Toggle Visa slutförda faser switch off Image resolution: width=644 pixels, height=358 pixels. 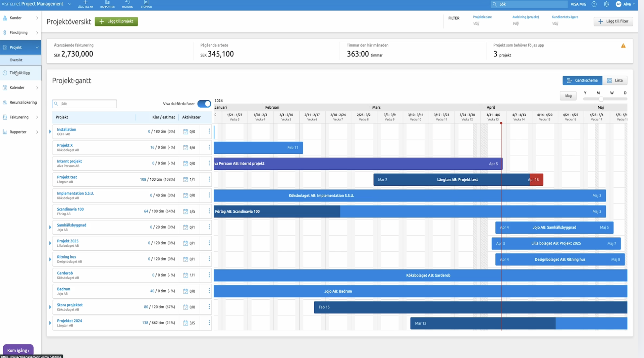click(x=204, y=104)
